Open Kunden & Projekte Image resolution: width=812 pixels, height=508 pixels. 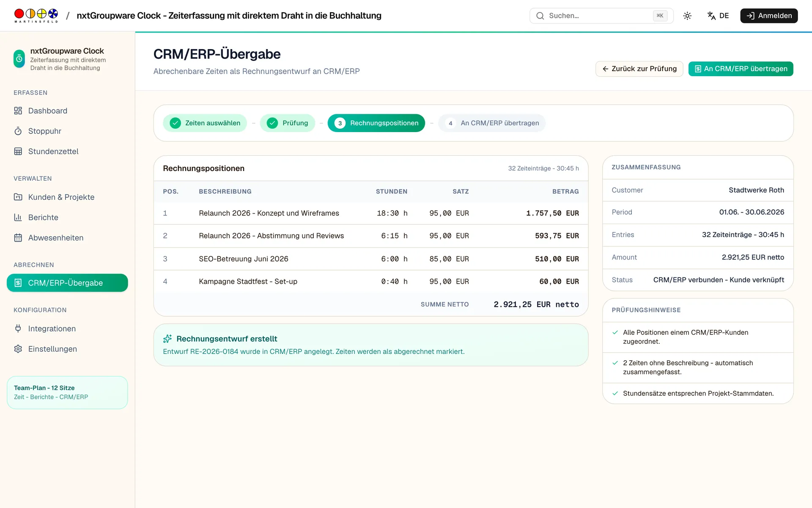tap(67, 197)
